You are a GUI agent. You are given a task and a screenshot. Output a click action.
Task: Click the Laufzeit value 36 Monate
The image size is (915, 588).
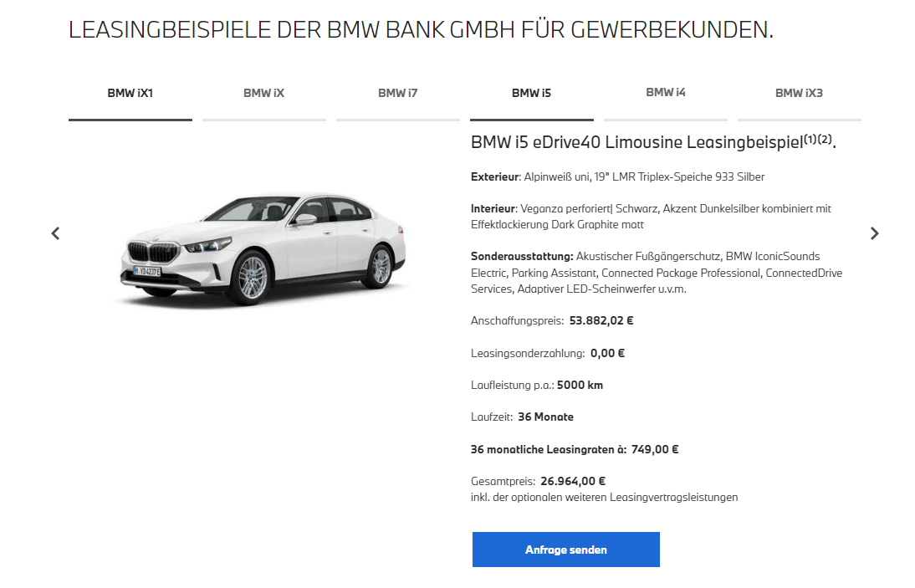tap(545, 417)
